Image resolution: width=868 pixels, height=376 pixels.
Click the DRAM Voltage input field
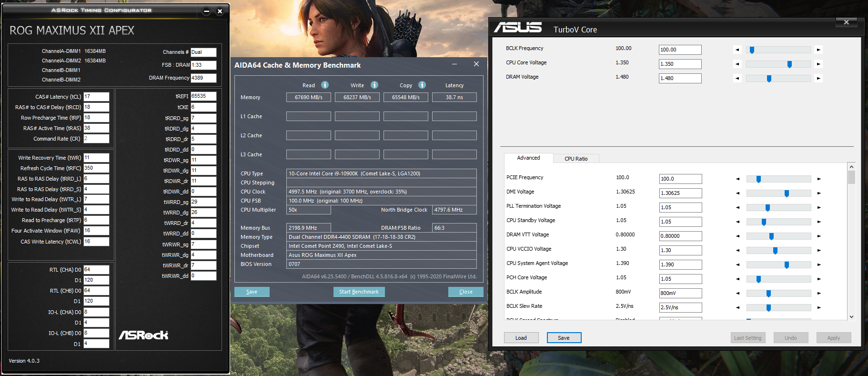680,78
